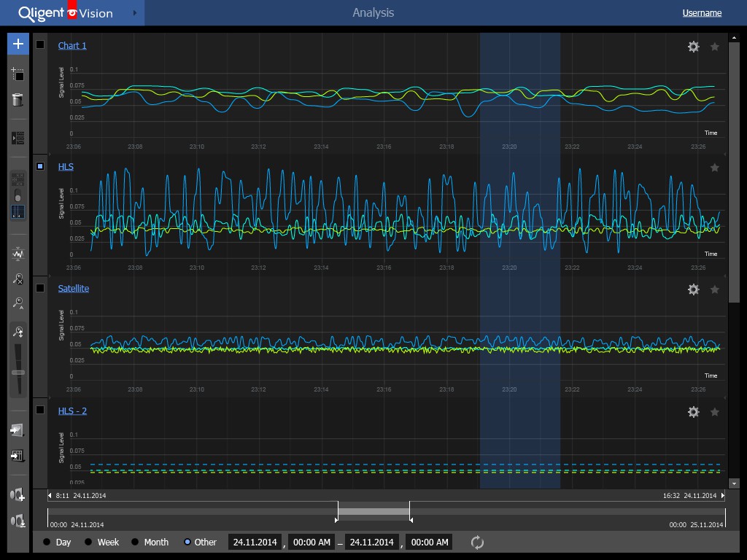The width and height of the screenshot is (747, 560).
Task: Click the refresh date range icon
Action: (x=477, y=542)
